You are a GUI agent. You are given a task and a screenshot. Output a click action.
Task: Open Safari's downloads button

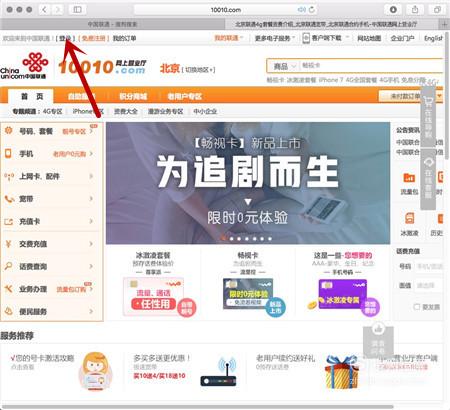393,10
